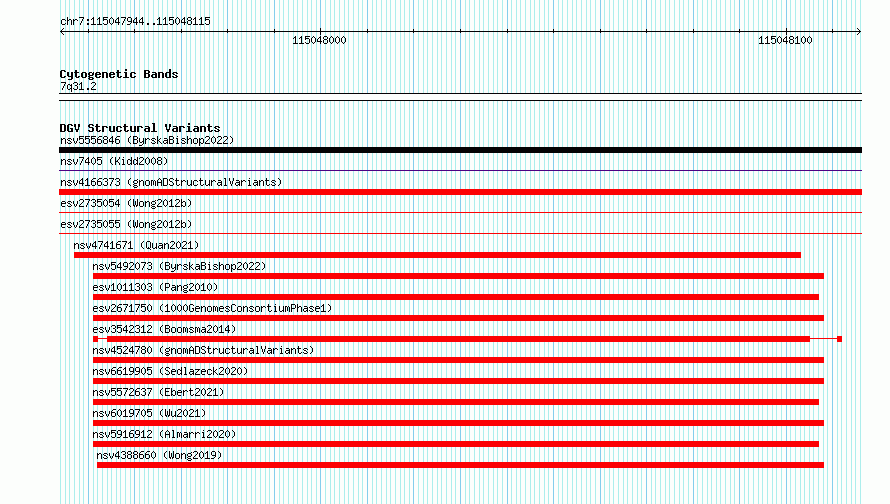890x504 pixels.
Task: Click the chr7:115047944..115048115 coordinate label
Action: pyautogui.click(x=135, y=22)
